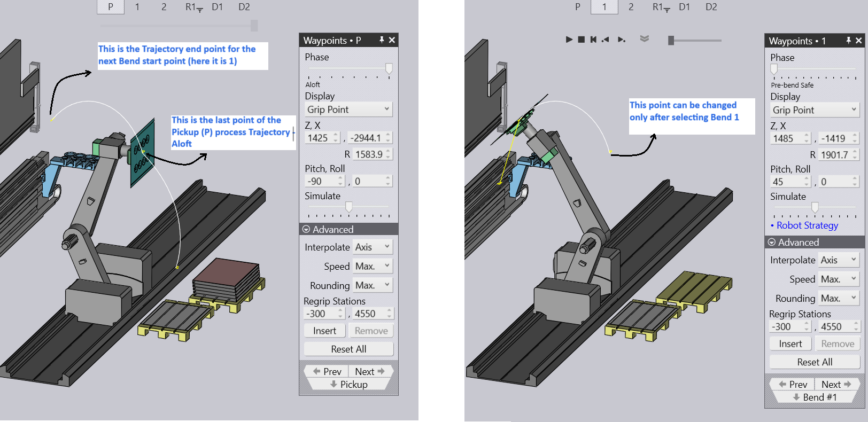Open D2 tab in left view

click(x=244, y=7)
